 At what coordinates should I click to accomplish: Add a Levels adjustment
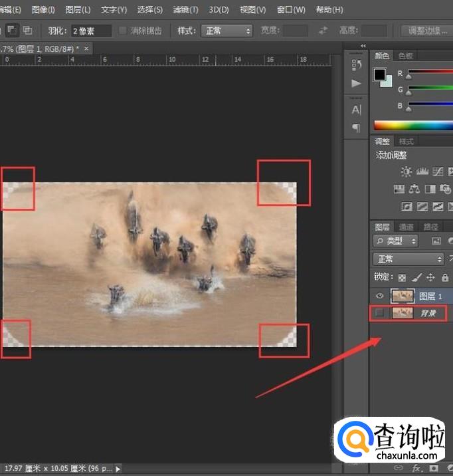tap(422, 172)
